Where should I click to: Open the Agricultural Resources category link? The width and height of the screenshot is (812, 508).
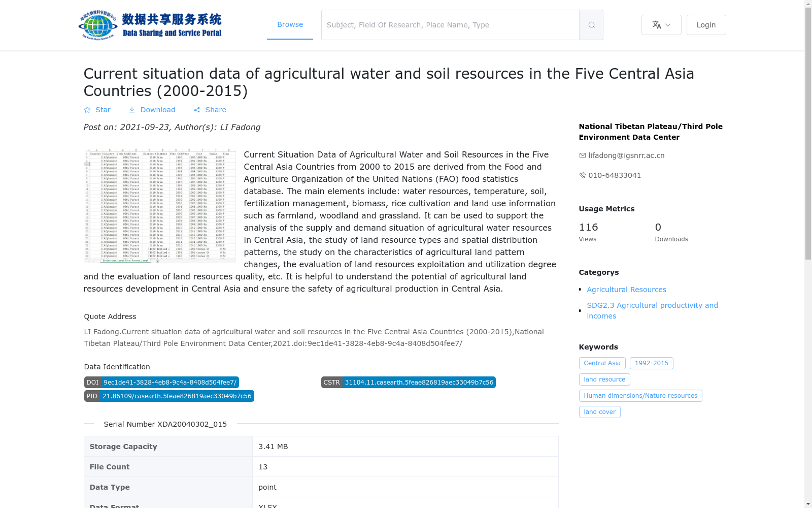(626, 290)
